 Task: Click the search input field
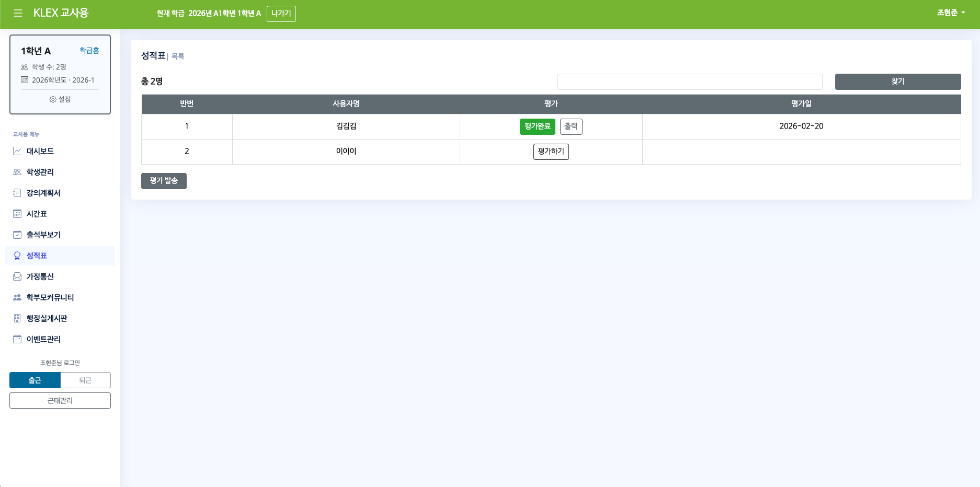[x=690, y=82]
